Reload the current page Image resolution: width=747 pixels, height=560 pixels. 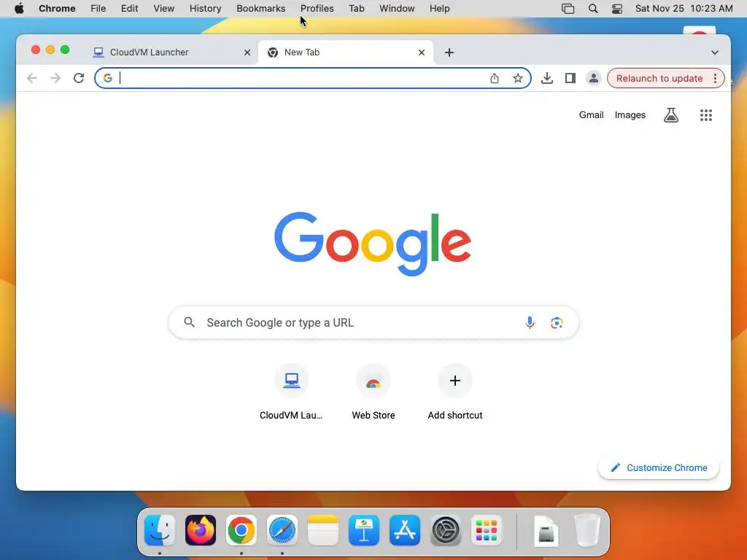(79, 78)
